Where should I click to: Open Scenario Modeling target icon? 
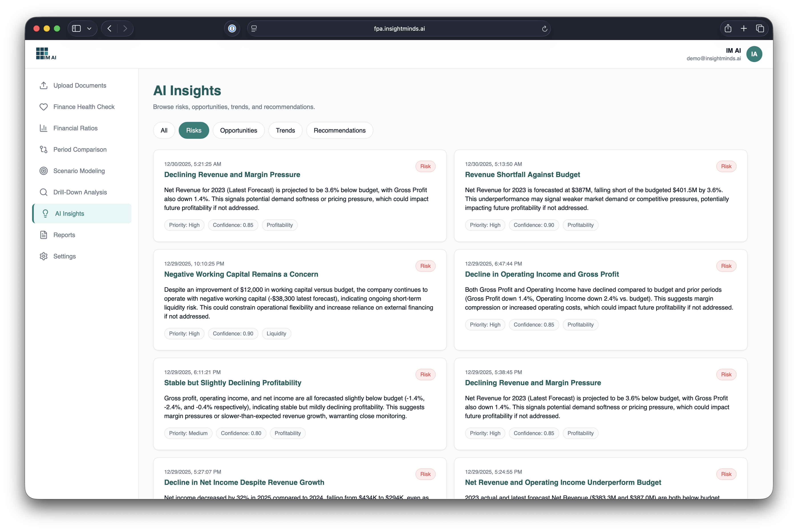coord(43,171)
